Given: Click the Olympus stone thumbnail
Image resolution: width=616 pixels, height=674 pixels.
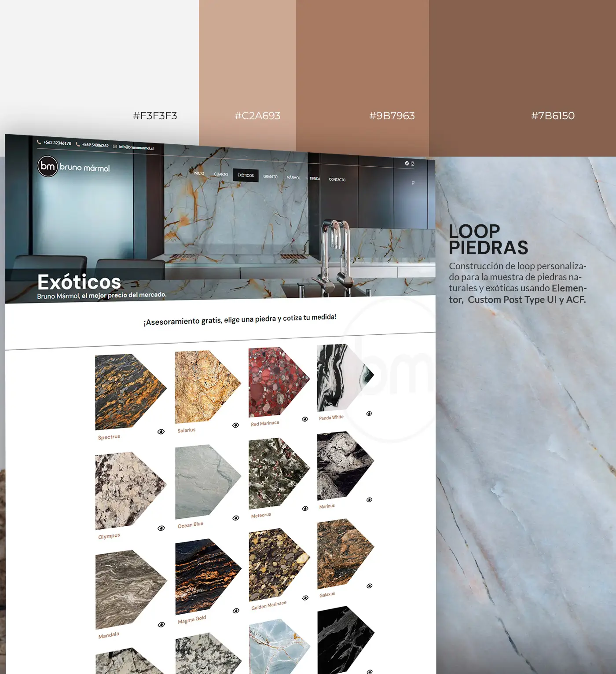Looking at the screenshot, I should pyautogui.click(x=131, y=491).
